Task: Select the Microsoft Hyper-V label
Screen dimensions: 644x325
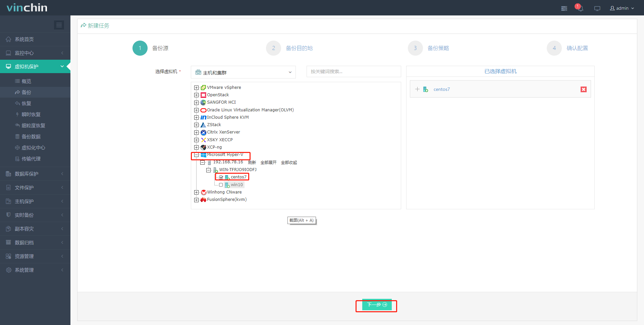Action: [x=225, y=155]
